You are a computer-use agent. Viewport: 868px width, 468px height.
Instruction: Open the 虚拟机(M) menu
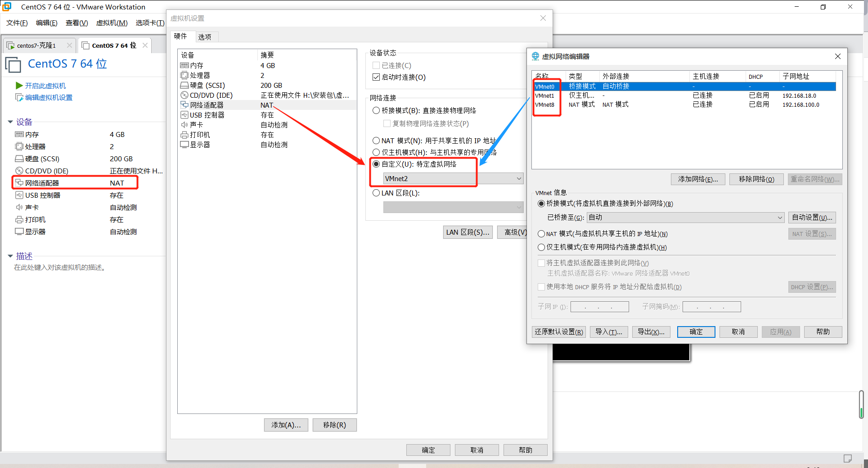(x=112, y=23)
